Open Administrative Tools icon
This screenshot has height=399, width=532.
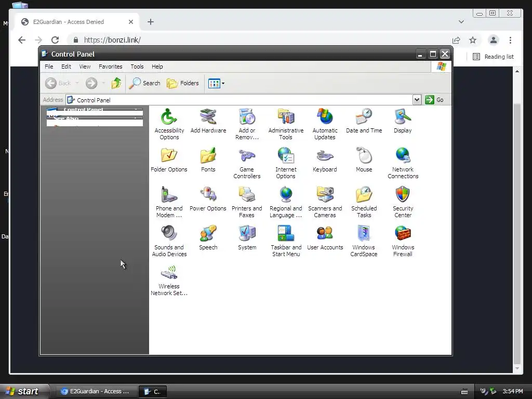[x=286, y=124]
